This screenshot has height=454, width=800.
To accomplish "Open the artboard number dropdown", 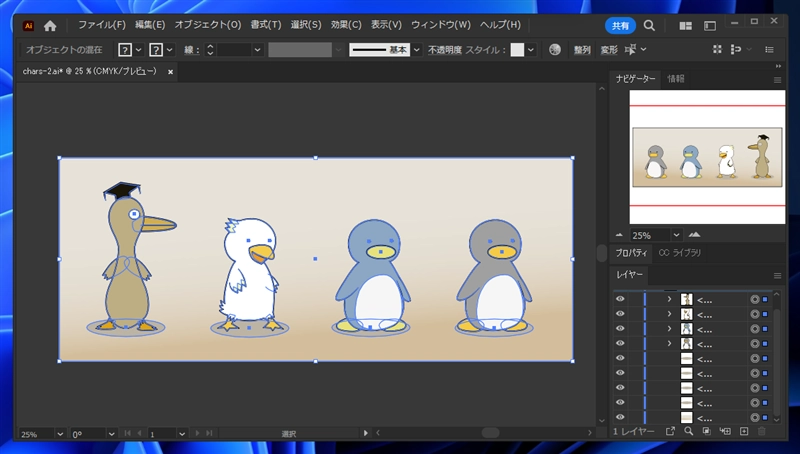I will coord(182,434).
